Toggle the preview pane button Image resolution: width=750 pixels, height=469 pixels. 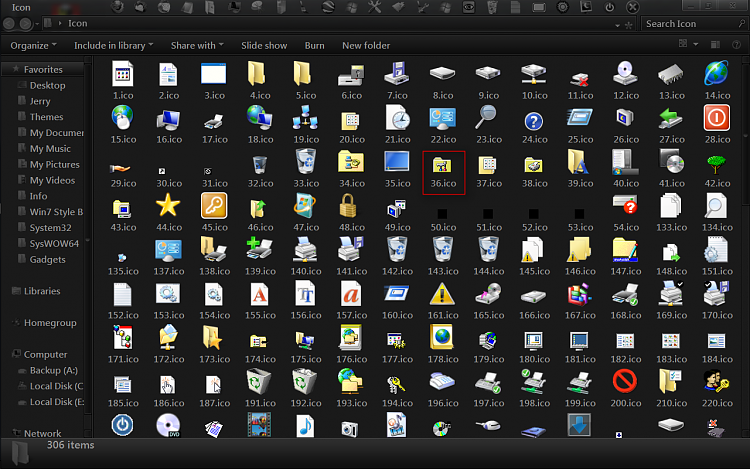[715, 44]
